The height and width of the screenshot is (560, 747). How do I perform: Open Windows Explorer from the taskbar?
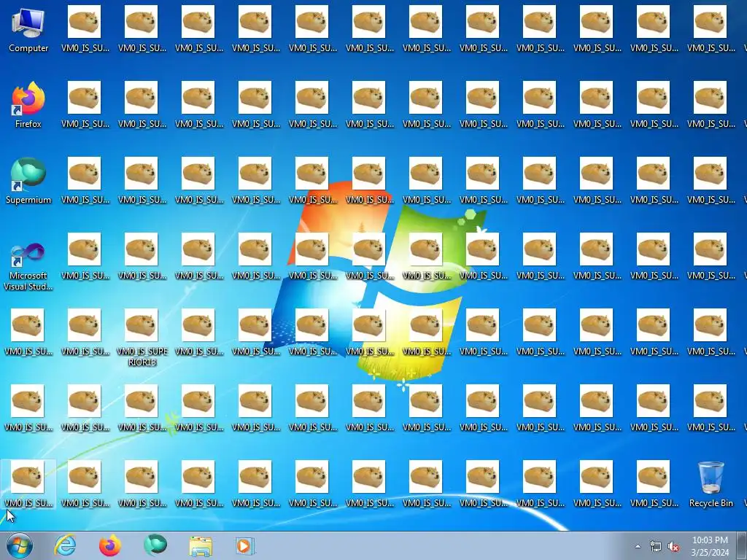click(x=201, y=545)
